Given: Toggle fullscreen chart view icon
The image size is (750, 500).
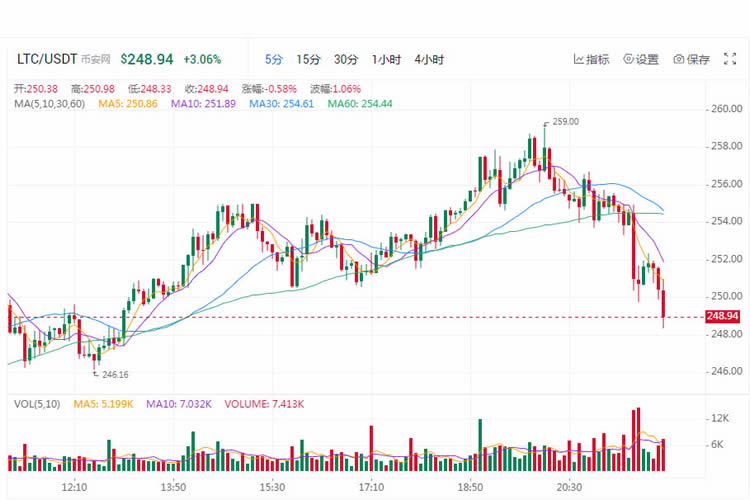Looking at the screenshot, I should pyautogui.click(x=730, y=59).
